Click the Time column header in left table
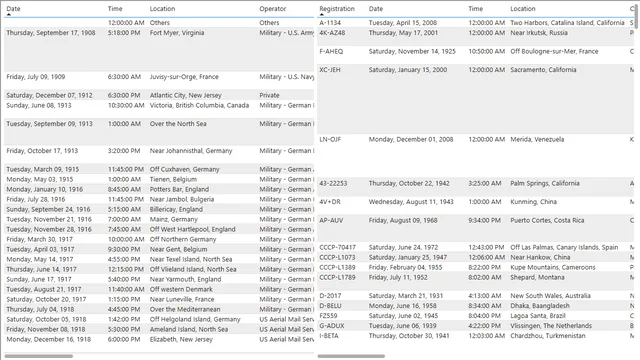This screenshot has height=360, width=640. click(x=115, y=9)
